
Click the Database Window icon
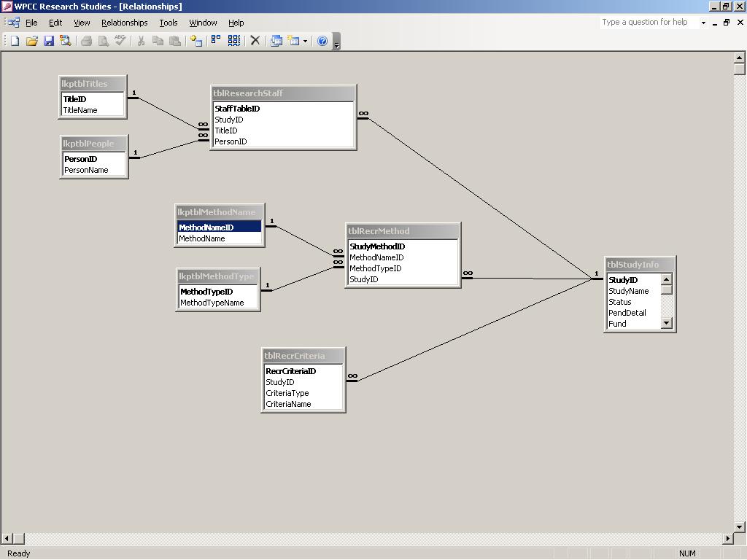click(276, 41)
